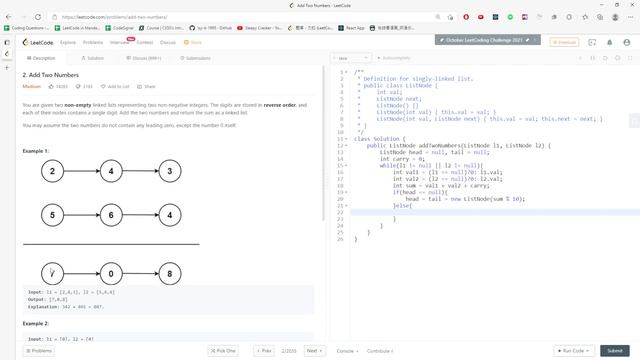Viewport: 640px width, 360px height.
Task: Open the Java language dropdown
Action: point(351,58)
